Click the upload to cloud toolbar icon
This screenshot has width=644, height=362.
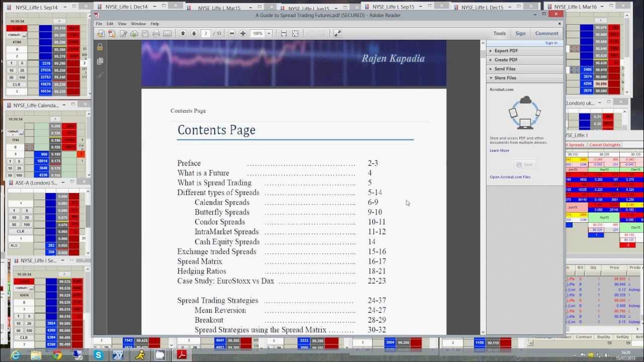134,34
